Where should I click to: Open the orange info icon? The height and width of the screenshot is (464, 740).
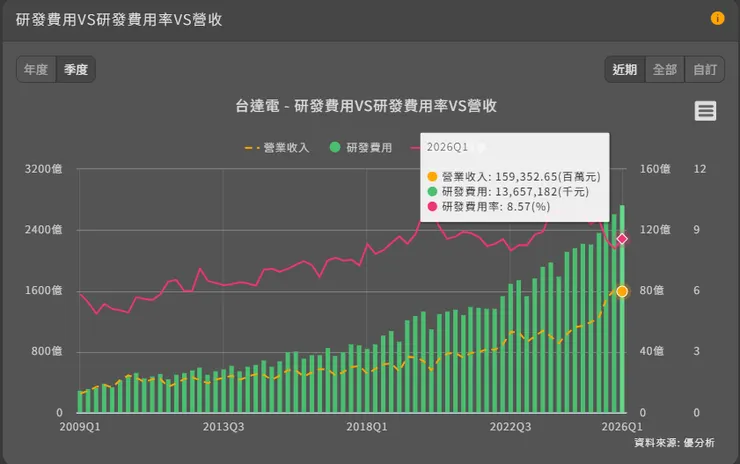click(717, 18)
